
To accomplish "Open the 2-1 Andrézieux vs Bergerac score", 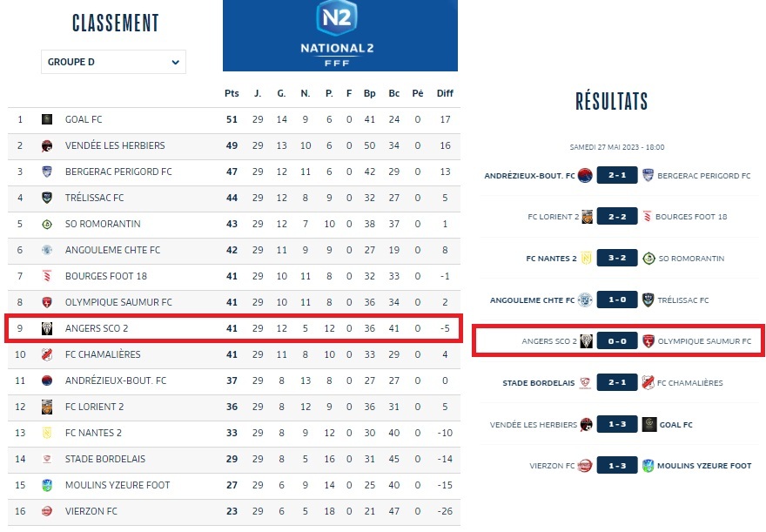I will click(617, 176).
